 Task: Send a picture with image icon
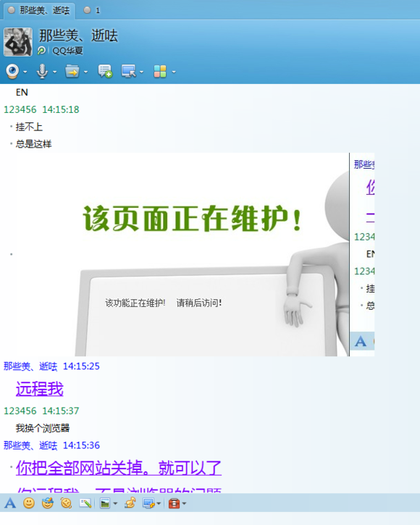point(105,503)
